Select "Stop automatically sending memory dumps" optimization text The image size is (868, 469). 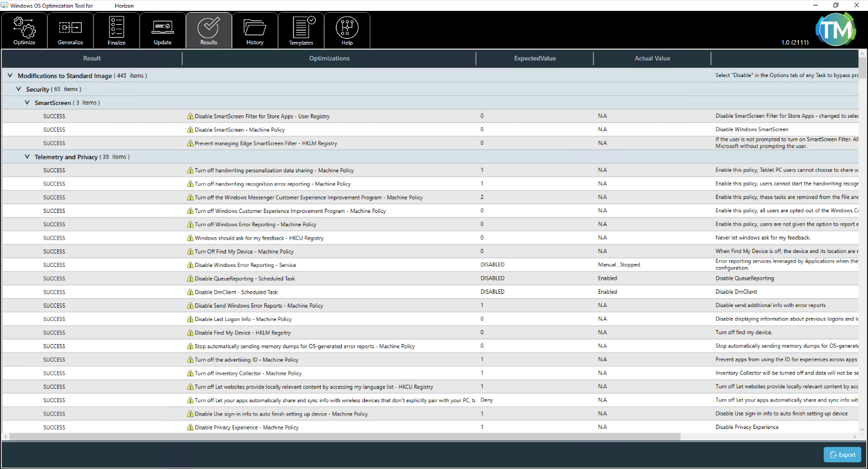305,346
